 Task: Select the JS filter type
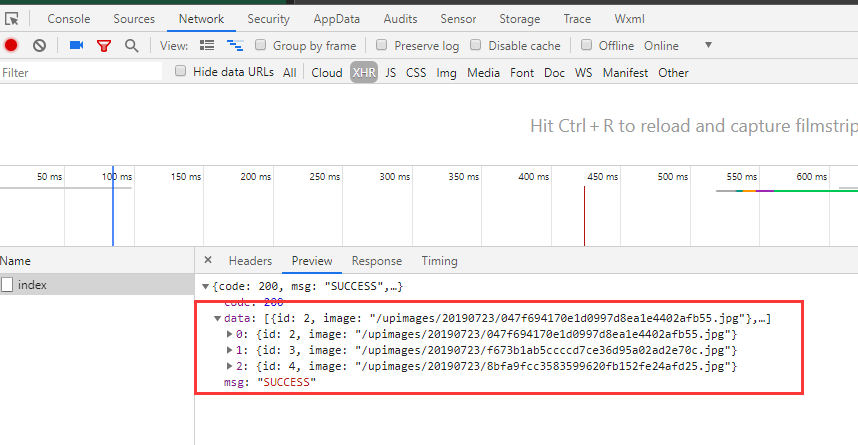tap(390, 73)
